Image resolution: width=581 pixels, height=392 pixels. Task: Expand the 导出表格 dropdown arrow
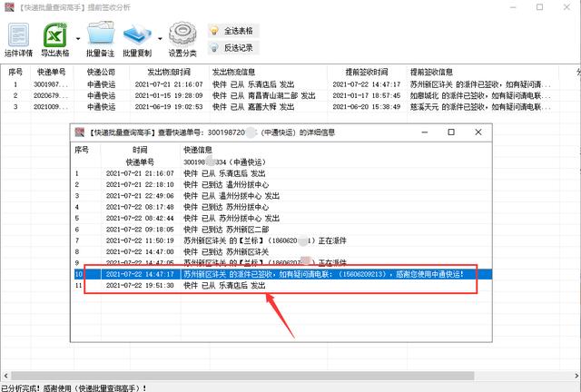click(x=78, y=38)
